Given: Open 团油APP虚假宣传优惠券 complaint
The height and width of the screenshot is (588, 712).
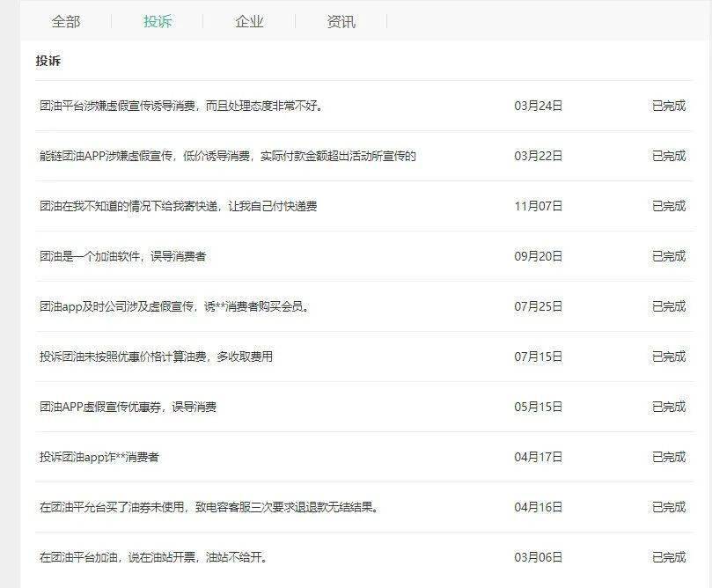Looking at the screenshot, I should [x=128, y=407].
